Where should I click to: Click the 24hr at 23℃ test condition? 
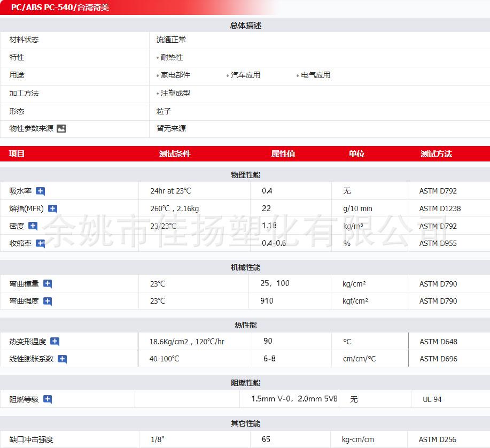pyautogui.click(x=170, y=191)
